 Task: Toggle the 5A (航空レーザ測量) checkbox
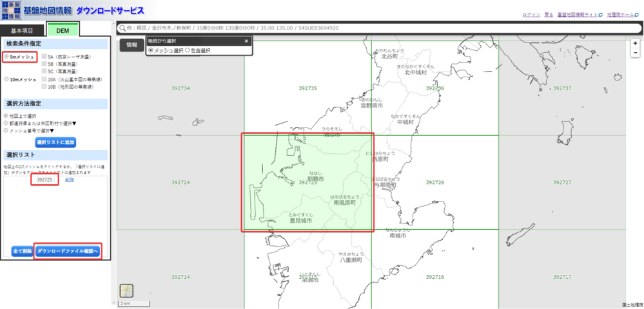click(x=44, y=57)
